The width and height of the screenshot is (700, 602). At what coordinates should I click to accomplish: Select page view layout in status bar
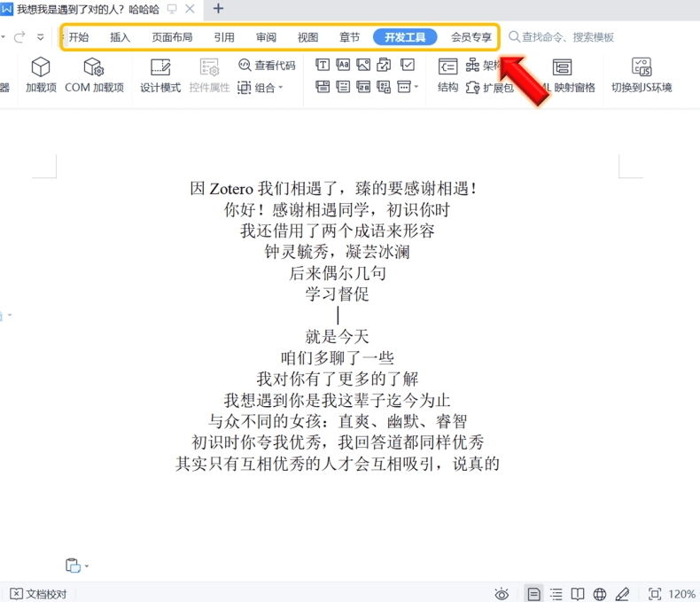533,594
